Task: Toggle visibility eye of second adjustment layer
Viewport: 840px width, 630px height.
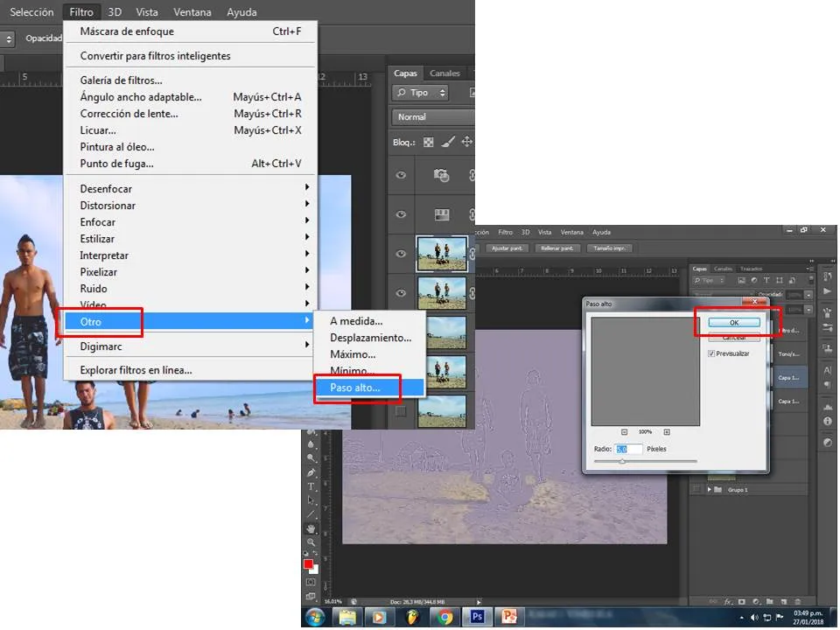Action: tap(401, 214)
